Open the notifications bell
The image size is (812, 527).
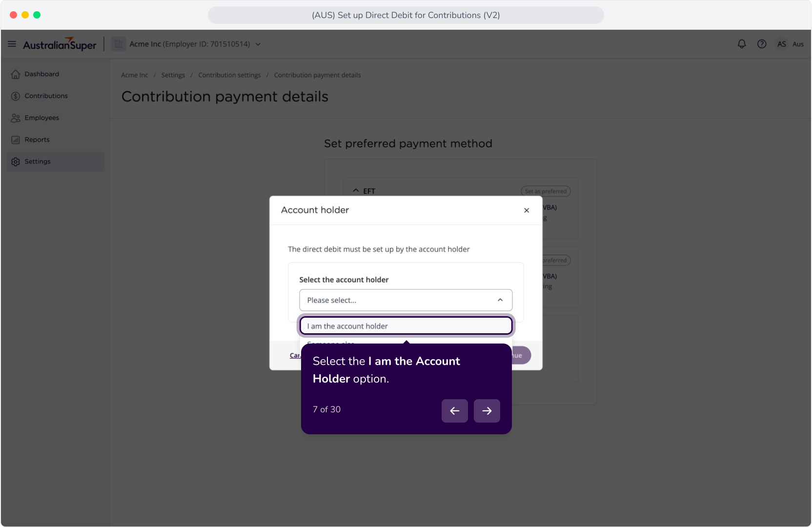(742, 44)
